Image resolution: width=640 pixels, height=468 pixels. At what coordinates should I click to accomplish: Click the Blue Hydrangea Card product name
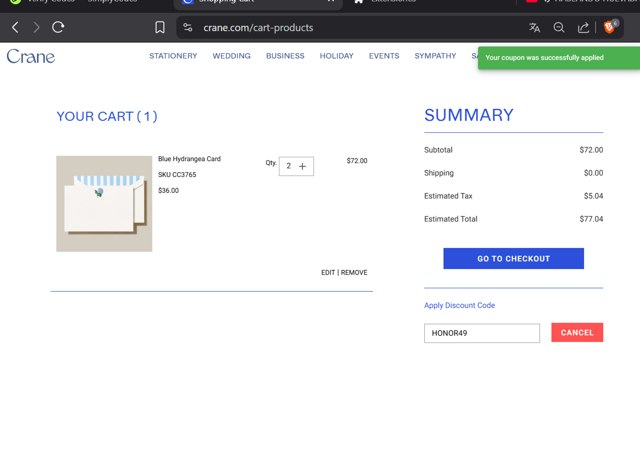[x=189, y=159]
